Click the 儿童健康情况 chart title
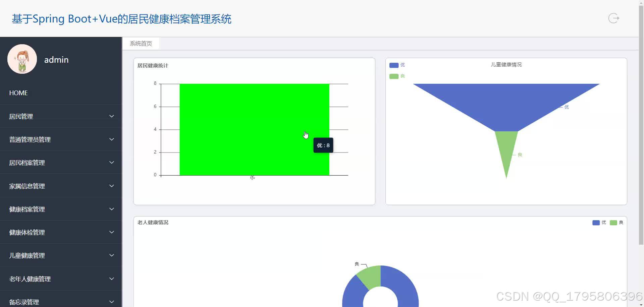Screen dimensions: 644x307 (506, 65)
